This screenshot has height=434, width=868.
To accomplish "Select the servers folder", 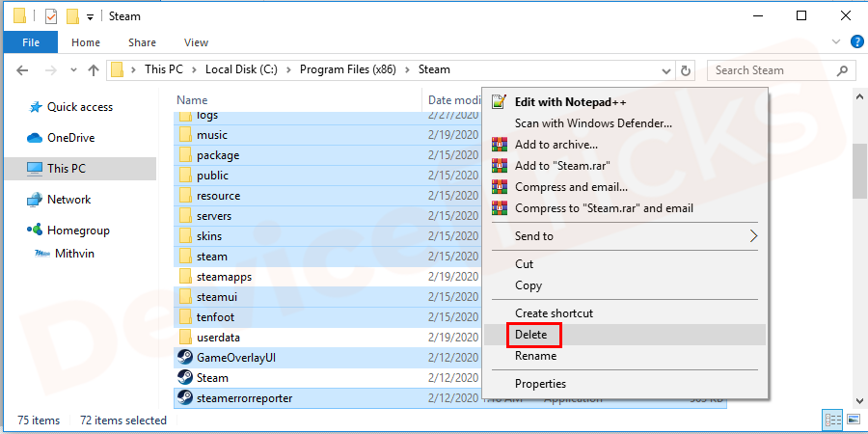I will (214, 216).
